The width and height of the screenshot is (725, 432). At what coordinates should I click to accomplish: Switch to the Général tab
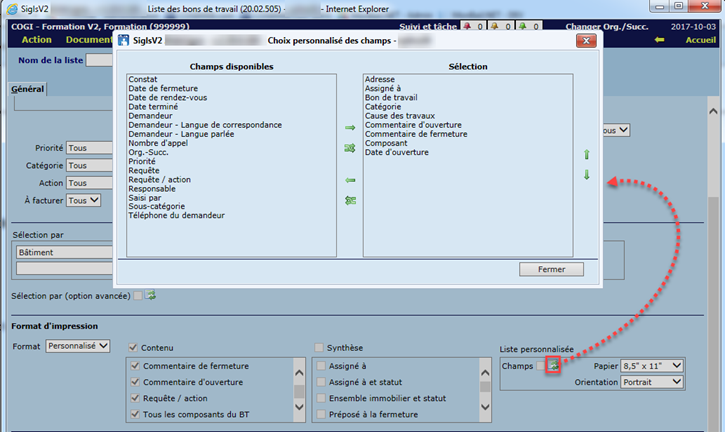pos(28,89)
